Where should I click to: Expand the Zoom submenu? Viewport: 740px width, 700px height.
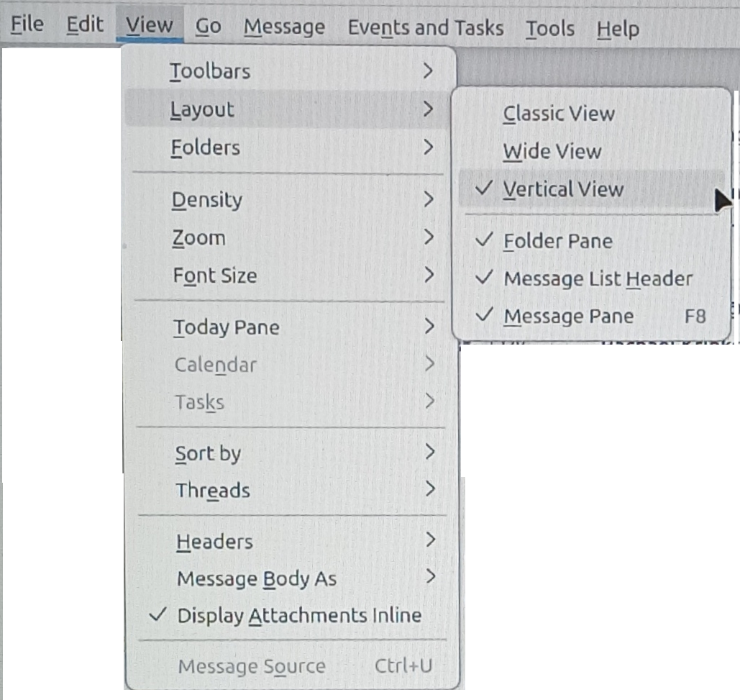point(288,237)
